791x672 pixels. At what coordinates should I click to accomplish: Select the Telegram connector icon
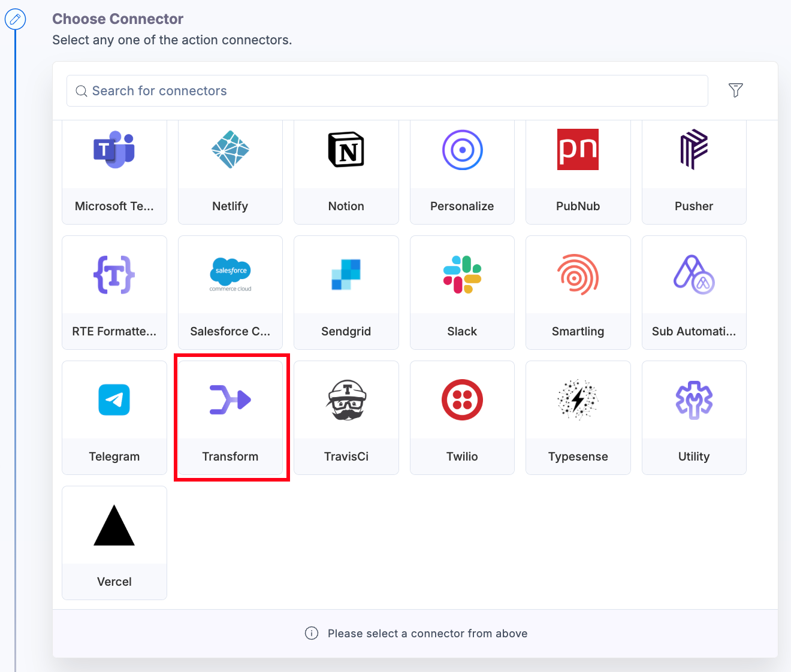pyautogui.click(x=114, y=400)
